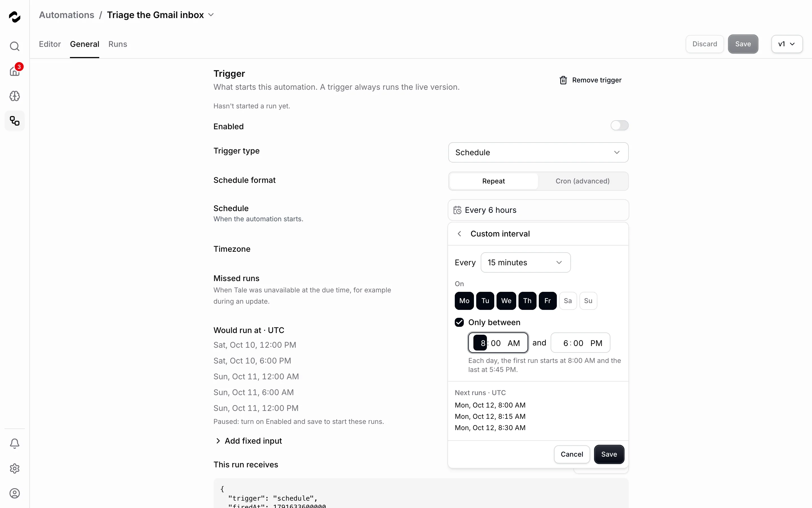Deselect the Mo day button
812x508 pixels.
(464, 301)
